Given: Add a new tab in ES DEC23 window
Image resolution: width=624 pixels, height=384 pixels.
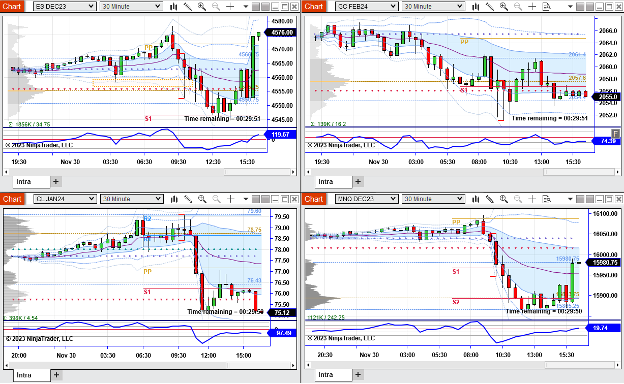Looking at the screenshot, I should tap(56, 181).
